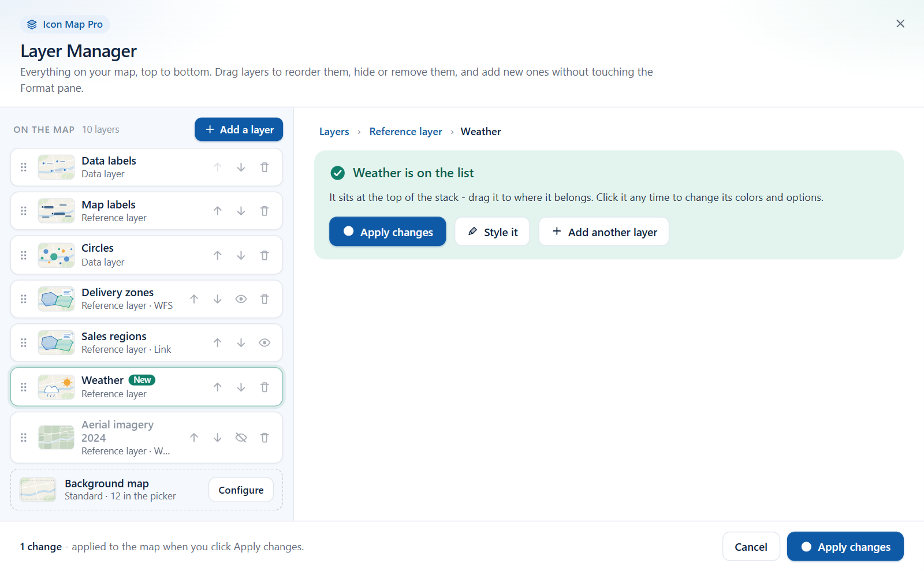Go to Layers breadcrumb
This screenshot has width=924, height=571.
pyautogui.click(x=334, y=132)
